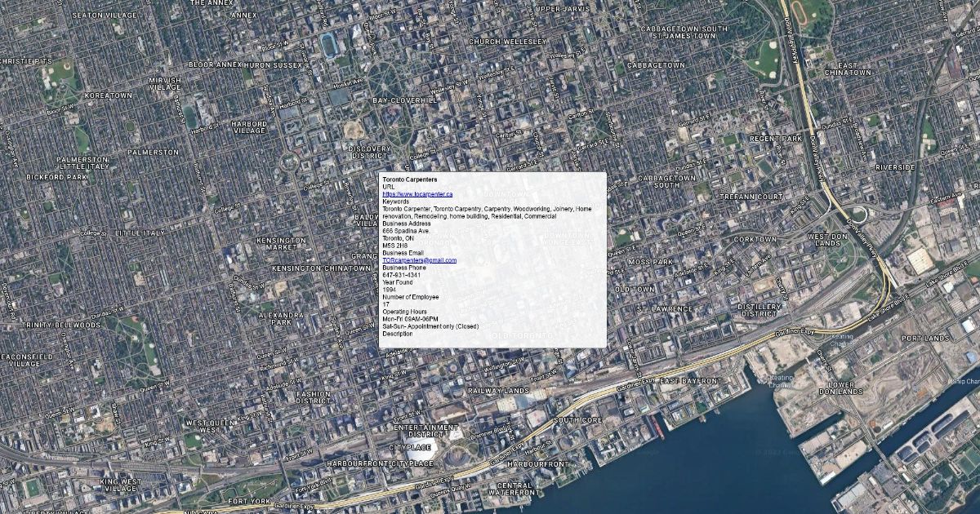Click the 'CORKTOWN' map label
Screen dimensions: 980x514
pos(755,240)
